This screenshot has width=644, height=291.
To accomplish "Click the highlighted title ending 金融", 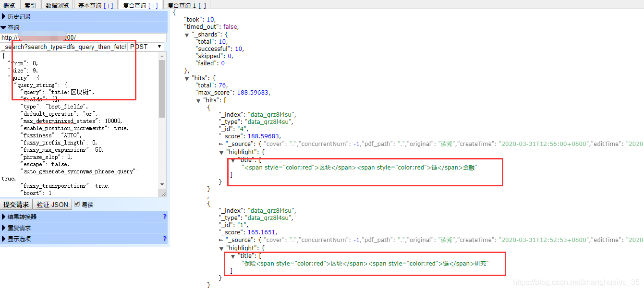I will pyautogui.click(x=359, y=168).
